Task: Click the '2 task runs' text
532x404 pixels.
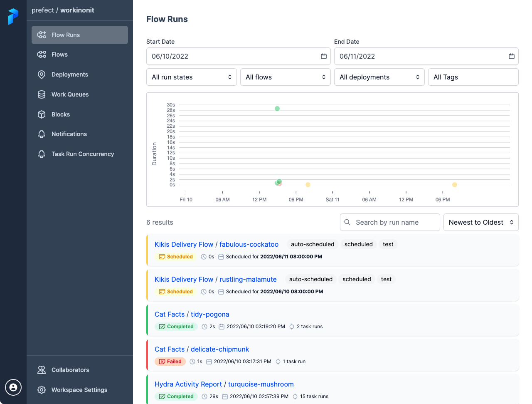Action: [x=310, y=327]
